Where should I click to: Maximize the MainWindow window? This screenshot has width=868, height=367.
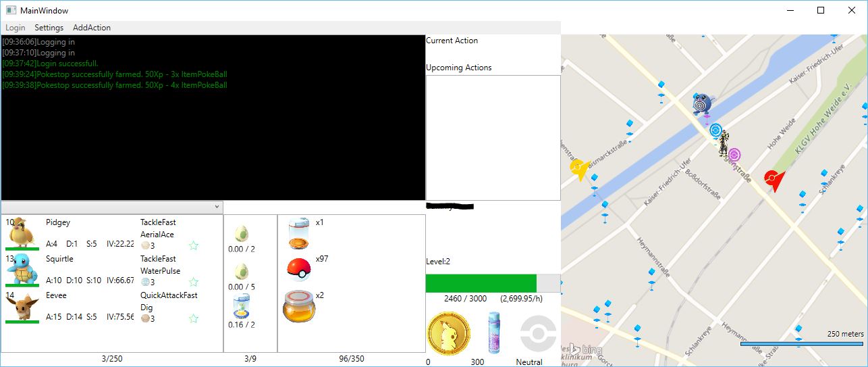tap(821, 10)
